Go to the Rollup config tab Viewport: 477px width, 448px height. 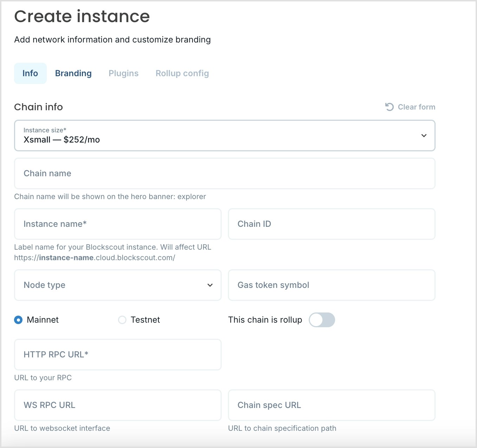coord(182,73)
